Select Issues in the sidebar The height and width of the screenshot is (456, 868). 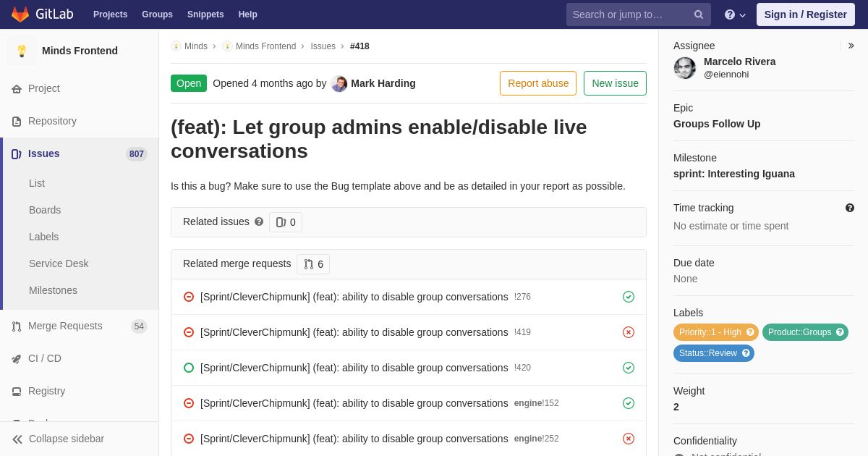[x=80, y=153]
